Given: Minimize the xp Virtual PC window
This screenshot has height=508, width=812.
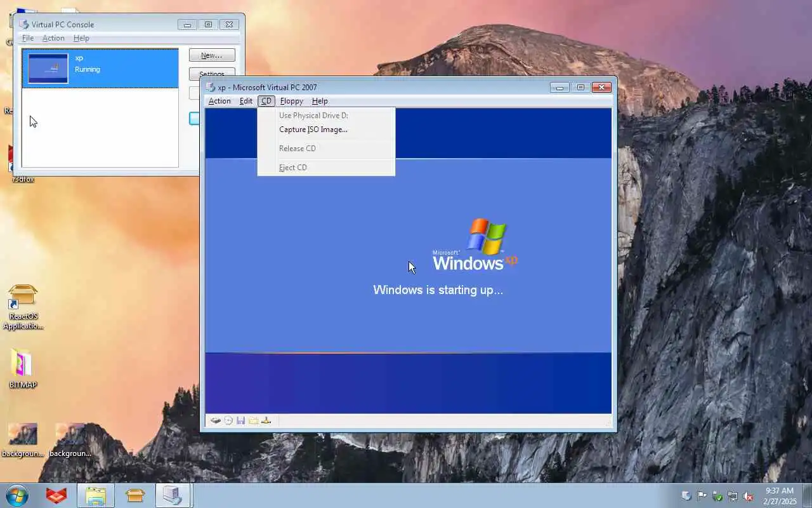Looking at the screenshot, I should pyautogui.click(x=560, y=88).
